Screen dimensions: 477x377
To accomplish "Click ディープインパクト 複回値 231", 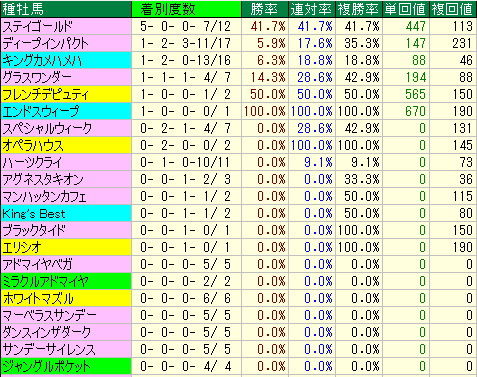I will coord(463,43).
